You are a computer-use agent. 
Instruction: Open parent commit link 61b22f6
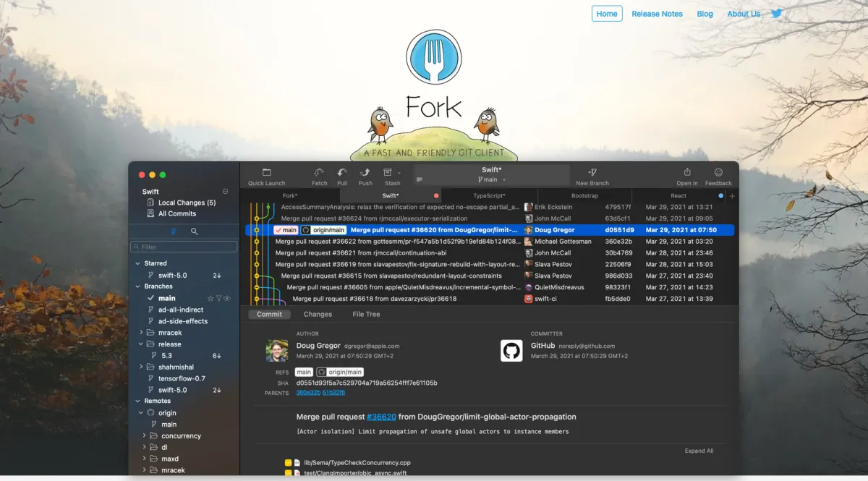333,392
